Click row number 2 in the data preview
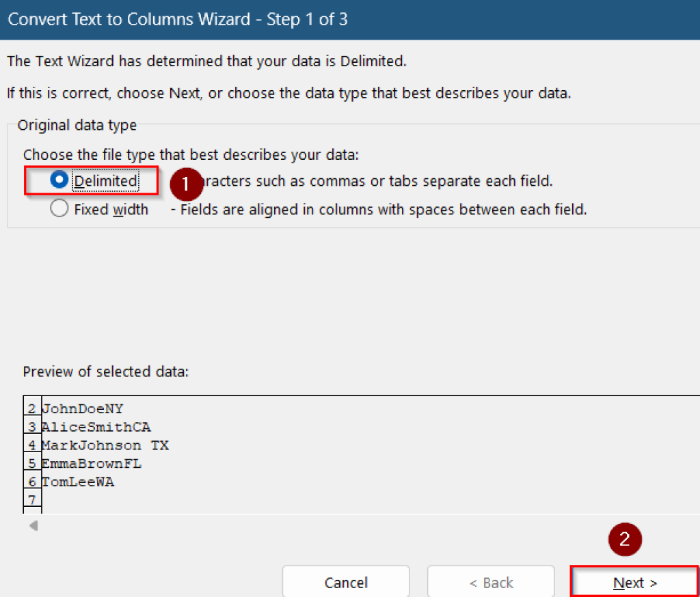This screenshot has height=597, width=700. [31, 408]
